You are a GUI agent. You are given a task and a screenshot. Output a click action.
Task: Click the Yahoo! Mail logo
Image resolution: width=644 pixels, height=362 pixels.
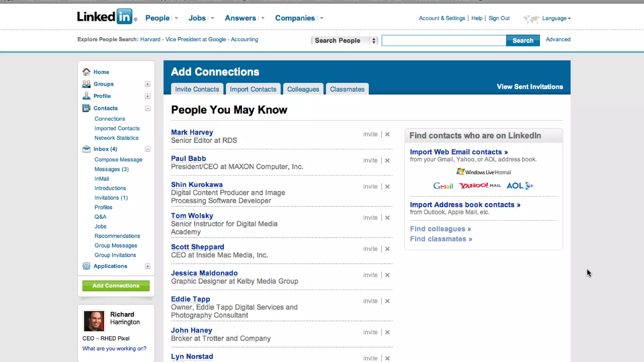pos(480,185)
